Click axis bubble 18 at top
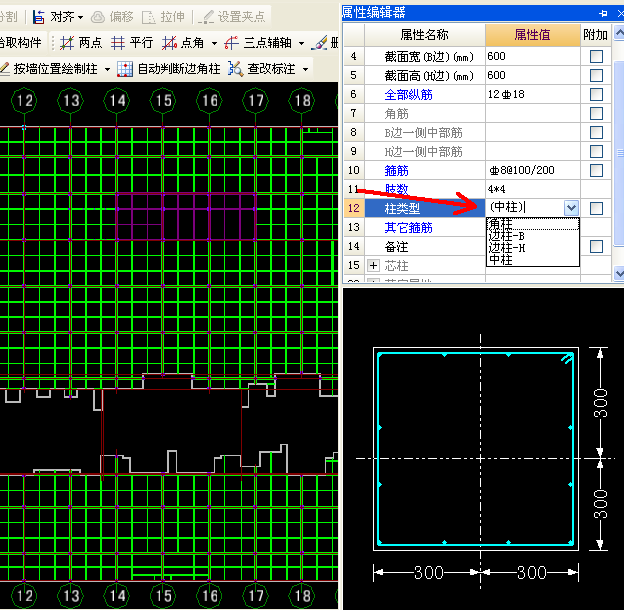Screen dimensions: 624x610 click(302, 100)
